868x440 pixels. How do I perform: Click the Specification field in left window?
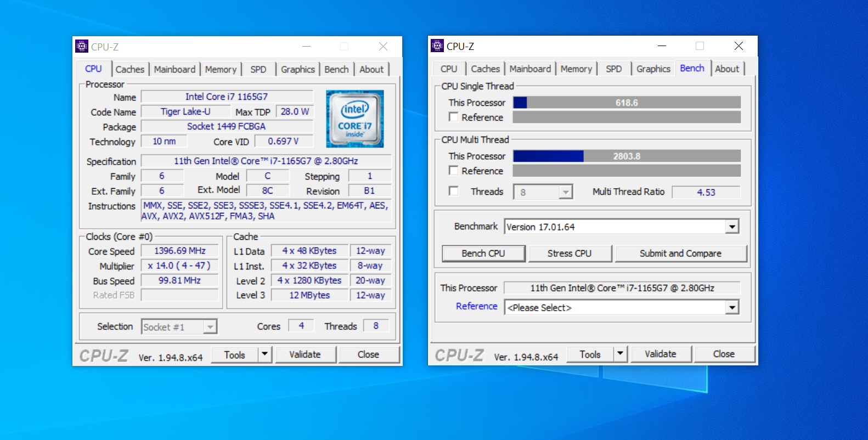[x=266, y=161]
